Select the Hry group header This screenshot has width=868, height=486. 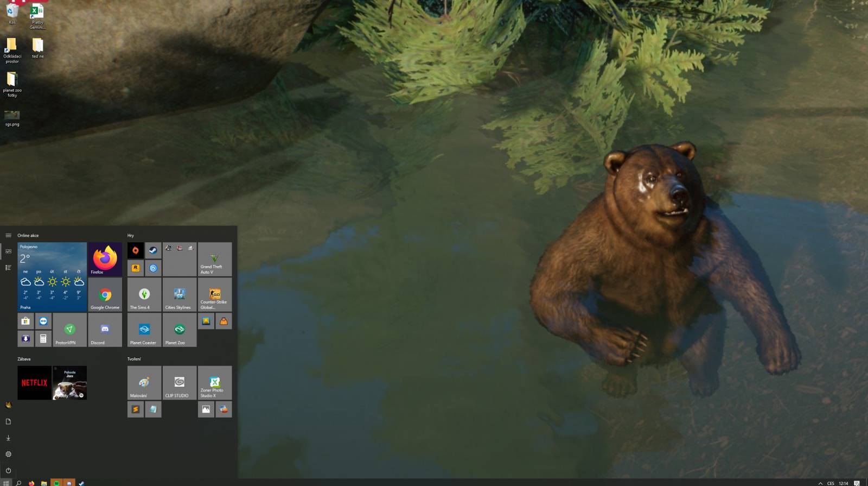pos(131,236)
